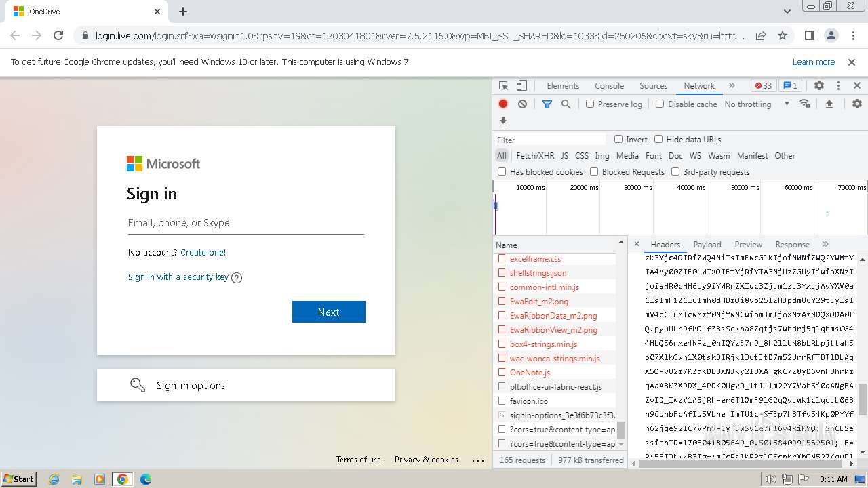Stop recording network log
868x488 pixels.
(x=503, y=104)
